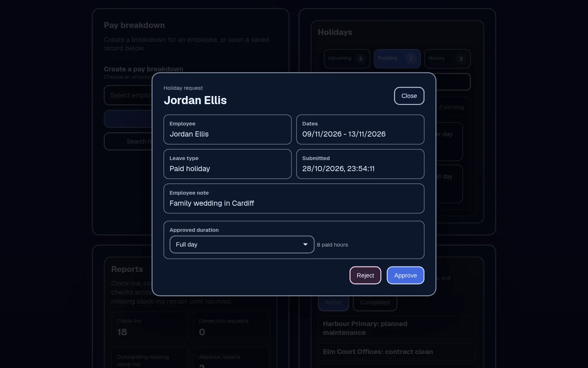Click the Correction requests 0 report card
This screenshot has width=588, height=368.
pyautogui.click(x=232, y=327)
